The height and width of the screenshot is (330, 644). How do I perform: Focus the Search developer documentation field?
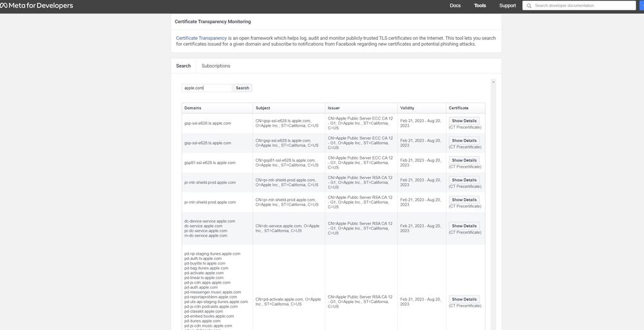pos(583,6)
